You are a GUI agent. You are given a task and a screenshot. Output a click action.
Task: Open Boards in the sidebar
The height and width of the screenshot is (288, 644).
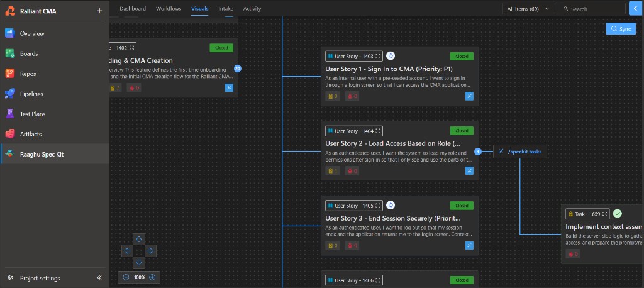pyautogui.click(x=55, y=54)
